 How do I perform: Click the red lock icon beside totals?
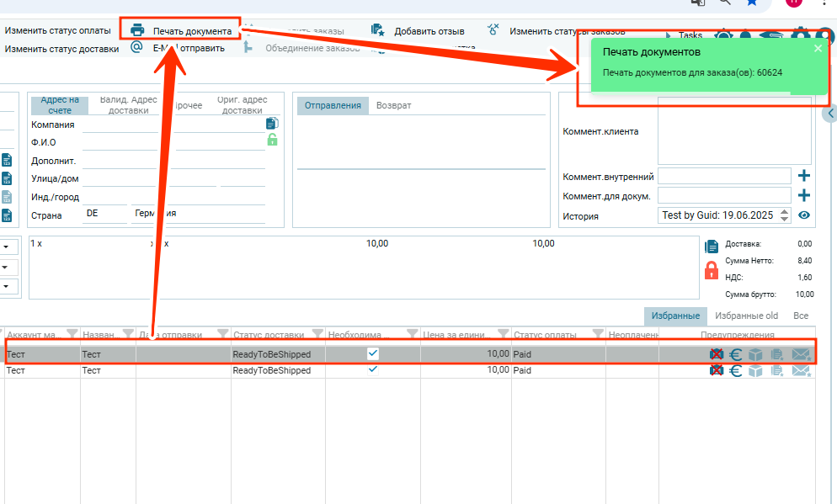(712, 270)
